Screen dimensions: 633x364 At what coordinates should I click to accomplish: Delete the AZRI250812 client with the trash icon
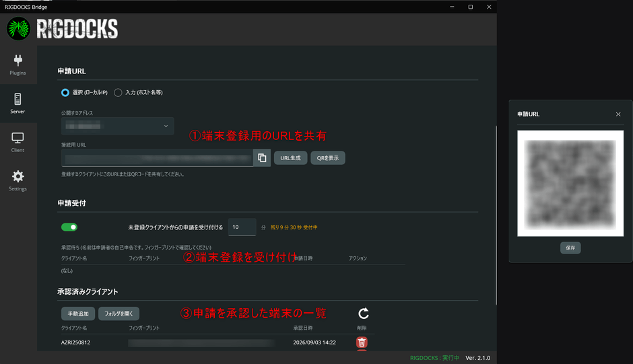362,342
